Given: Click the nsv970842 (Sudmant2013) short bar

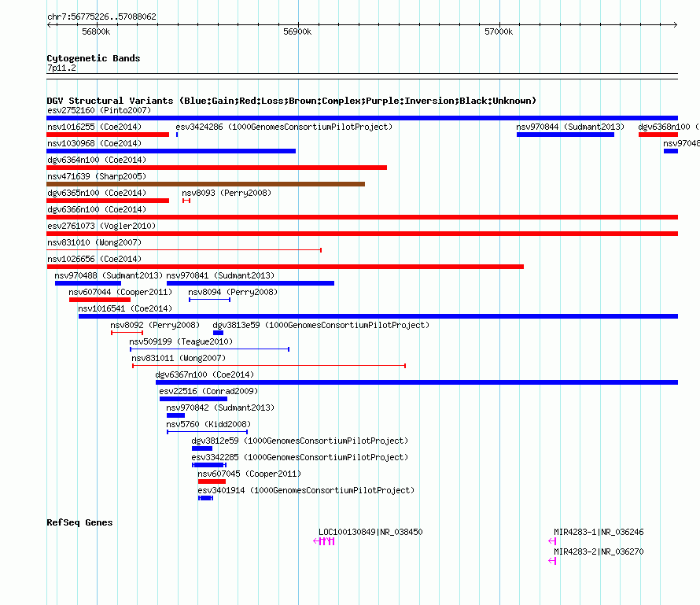Looking at the screenshot, I should tap(175, 415).
